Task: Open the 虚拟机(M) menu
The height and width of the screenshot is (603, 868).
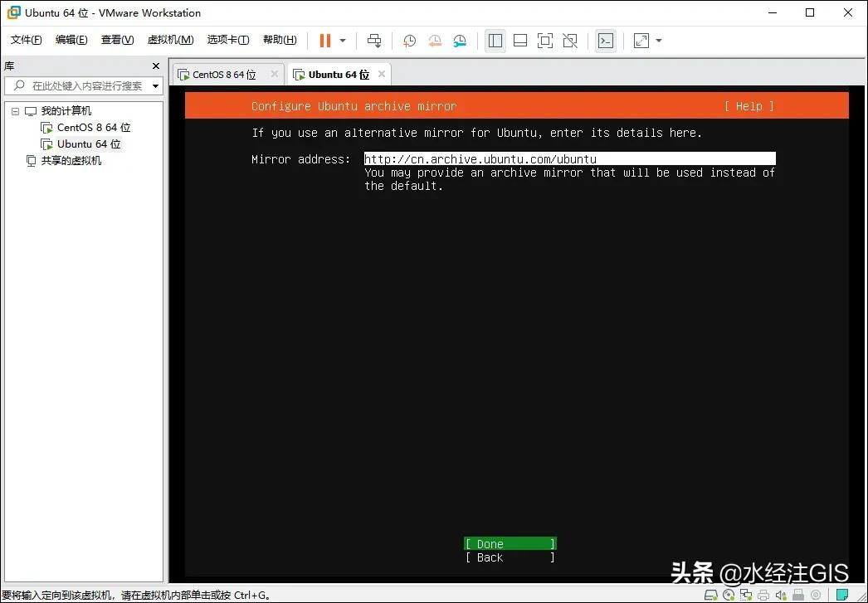Action: (x=170, y=39)
